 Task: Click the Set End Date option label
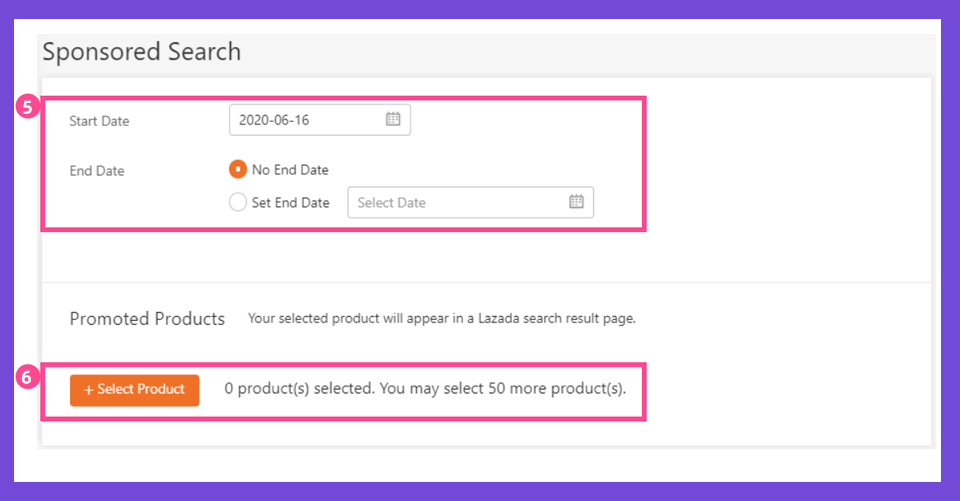291,203
